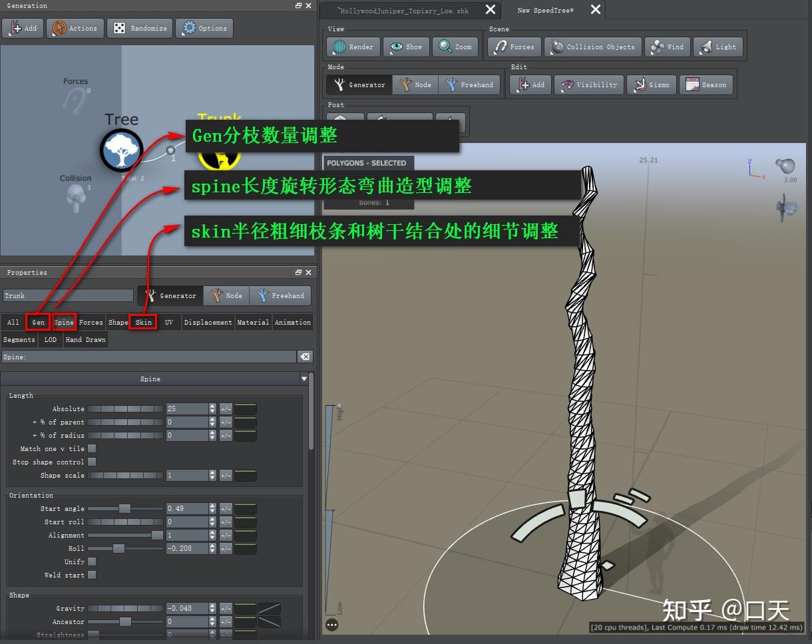Click +/- variance for Shape scale
The width and height of the screenshot is (812, 644).
click(x=226, y=475)
